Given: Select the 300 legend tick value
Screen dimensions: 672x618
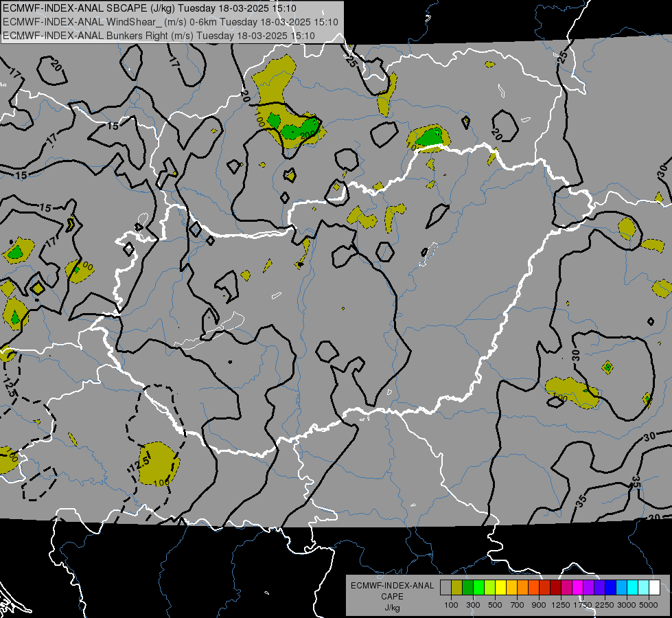Looking at the screenshot, I should pyautogui.click(x=473, y=605).
